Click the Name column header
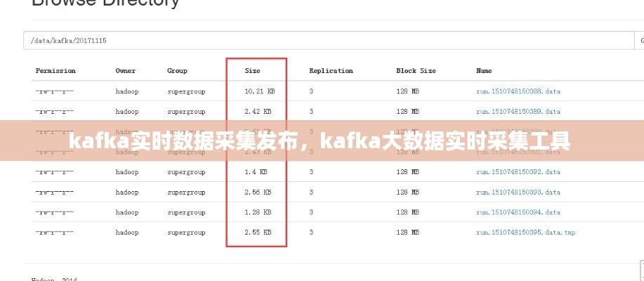 point(484,71)
